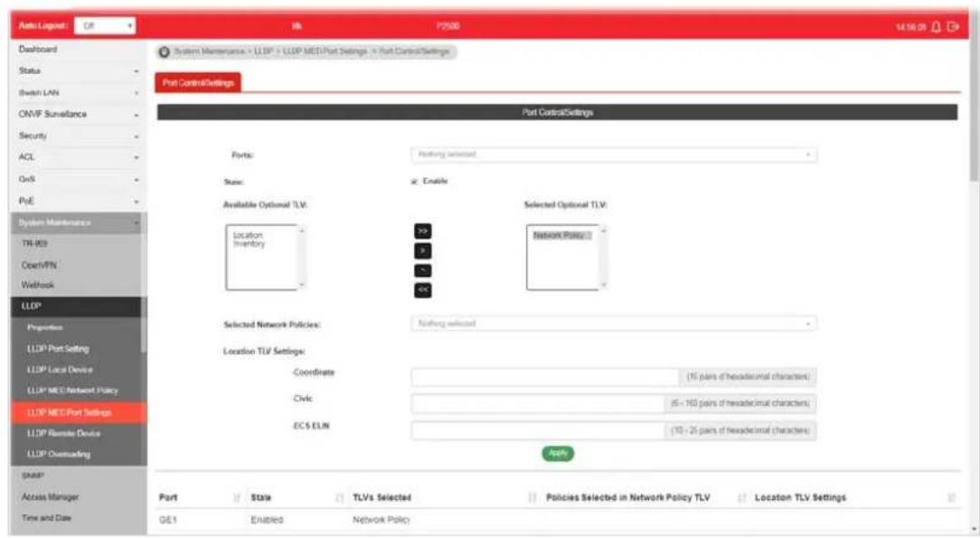The height and width of the screenshot is (538, 980).
Task: Expand the Security sidebar menu
Action: pyautogui.click(x=78, y=136)
